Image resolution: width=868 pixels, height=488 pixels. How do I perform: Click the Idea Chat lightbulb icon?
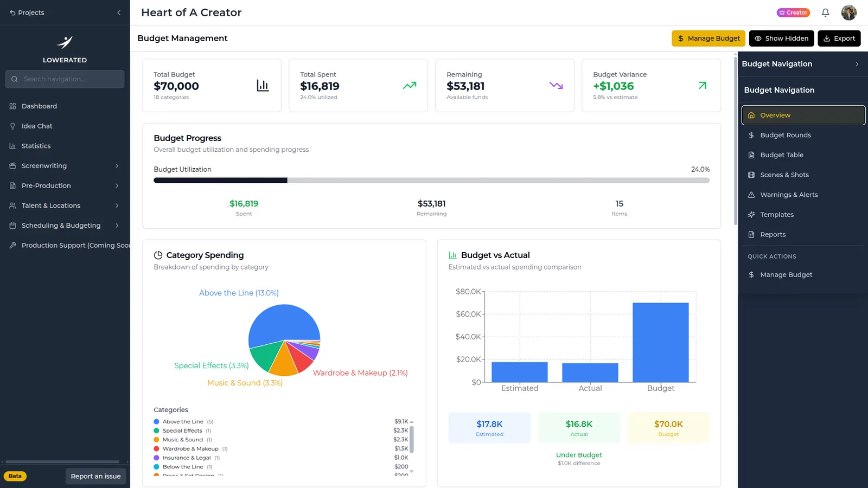point(12,126)
